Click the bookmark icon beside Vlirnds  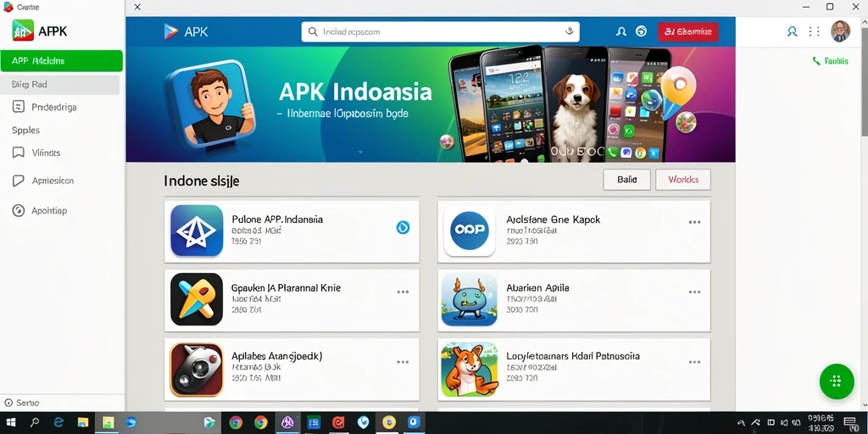(x=19, y=153)
